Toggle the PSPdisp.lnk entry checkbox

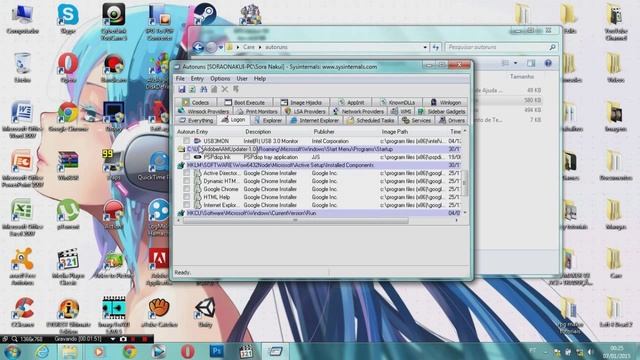[187, 157]
